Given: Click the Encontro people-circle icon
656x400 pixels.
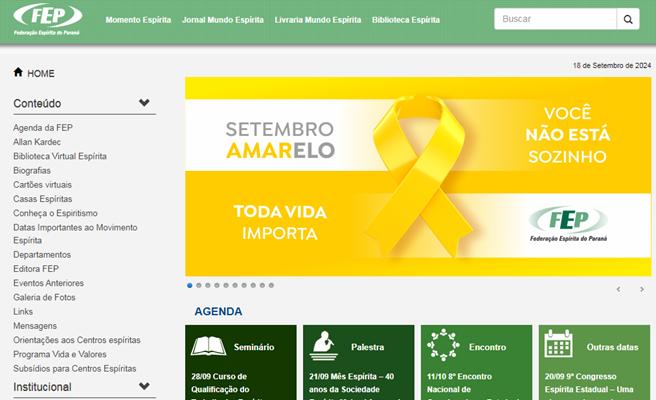Looking at the screenshot, I should click(443, 345).
